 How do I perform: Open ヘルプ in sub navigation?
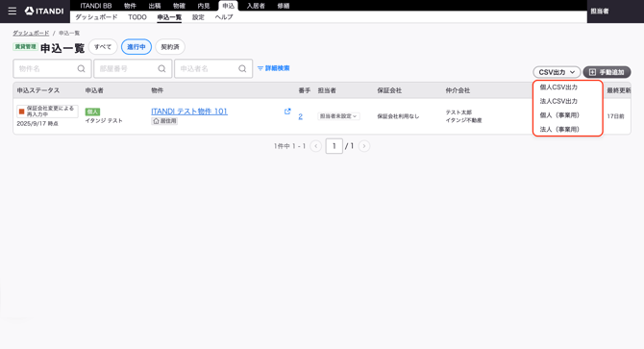(x=224, y=17)
